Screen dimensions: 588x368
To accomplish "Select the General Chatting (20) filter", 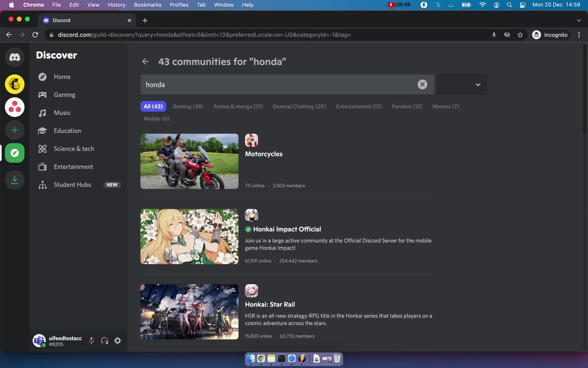I will pyautogui.click(x=300, y=106).
